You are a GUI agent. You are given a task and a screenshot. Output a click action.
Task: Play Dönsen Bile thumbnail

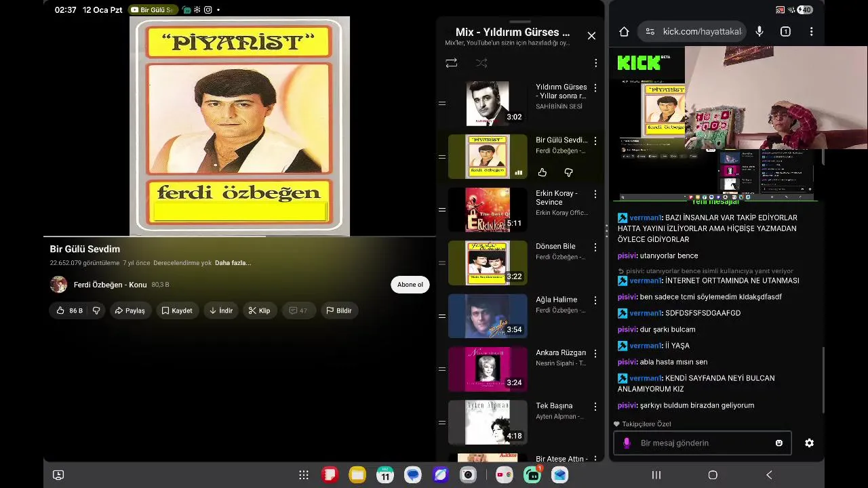488,263
